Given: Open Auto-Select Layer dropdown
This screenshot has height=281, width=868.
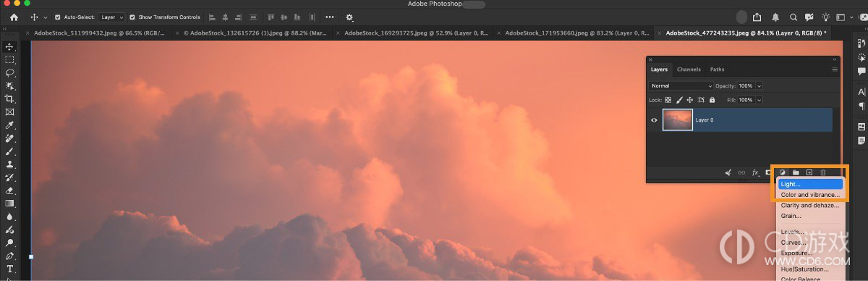Looking at the screenshot, I should pyautogui.click(x=111, y=17).
